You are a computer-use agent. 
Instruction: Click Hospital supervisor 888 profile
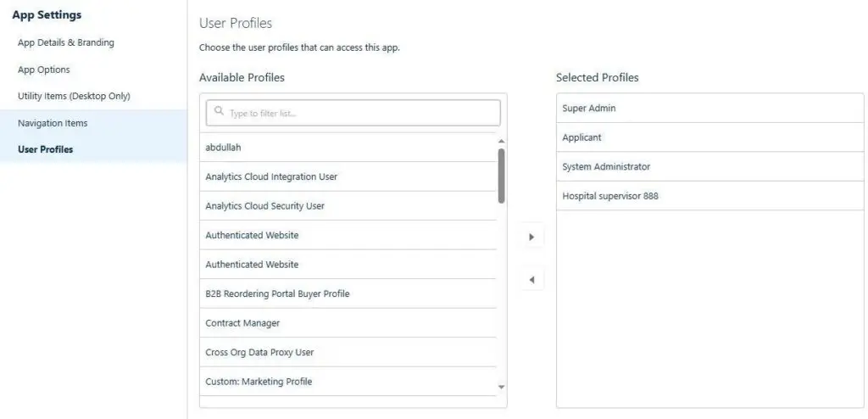610,196
